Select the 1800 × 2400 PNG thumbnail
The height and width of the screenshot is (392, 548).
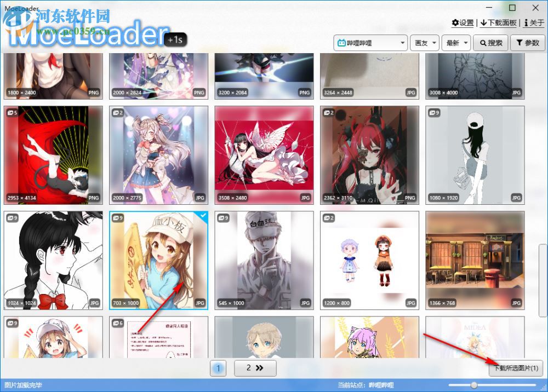53,76
